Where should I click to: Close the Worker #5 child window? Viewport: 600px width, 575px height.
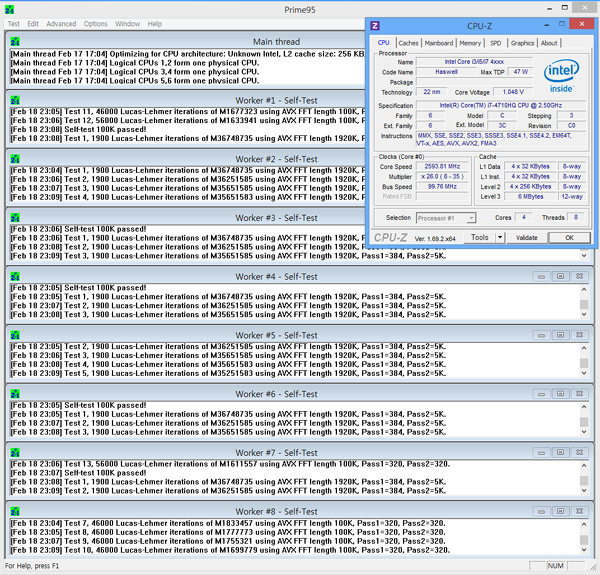(x=580, y=335)
